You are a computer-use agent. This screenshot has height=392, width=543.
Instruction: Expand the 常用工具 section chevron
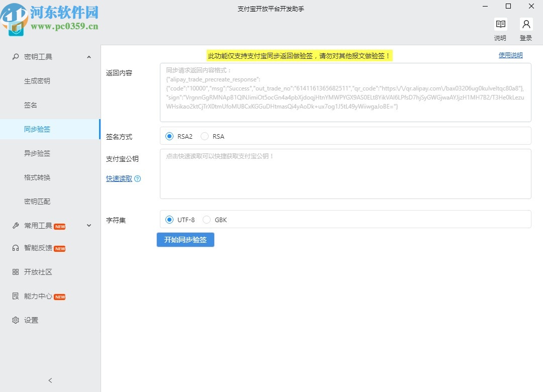coord(89,226)
